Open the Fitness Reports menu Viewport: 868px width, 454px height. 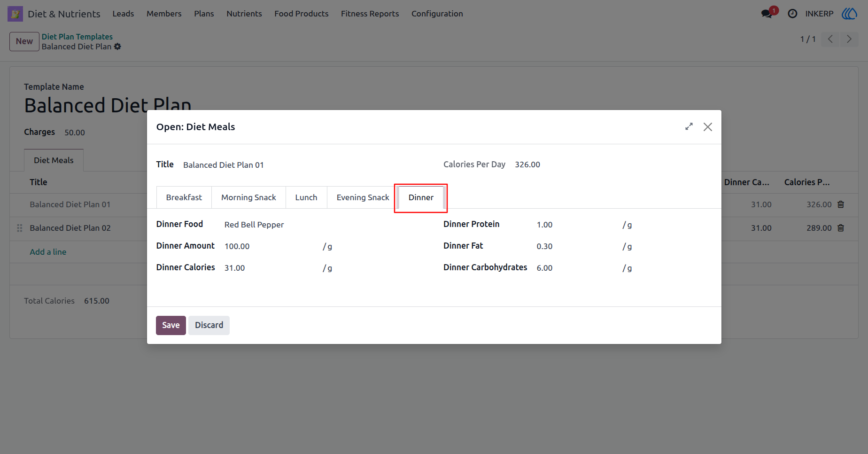click(370, 14)
